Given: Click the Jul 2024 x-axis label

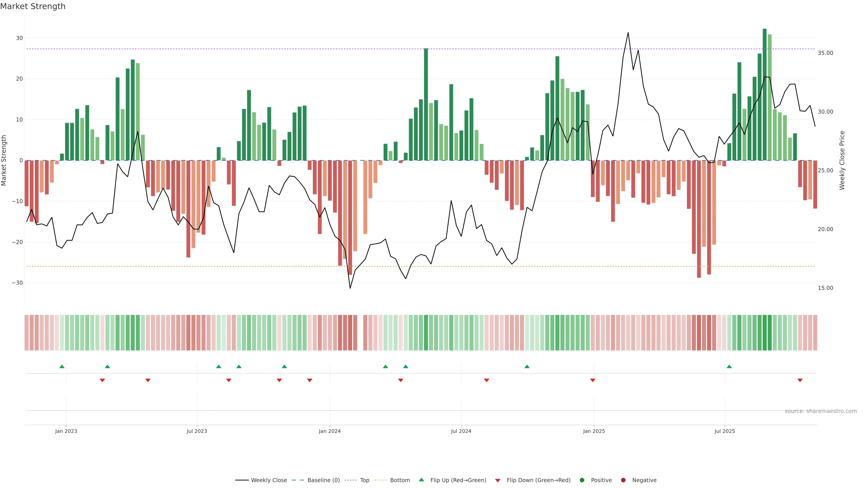Looking at the screenshot, I should click(461, 431).
